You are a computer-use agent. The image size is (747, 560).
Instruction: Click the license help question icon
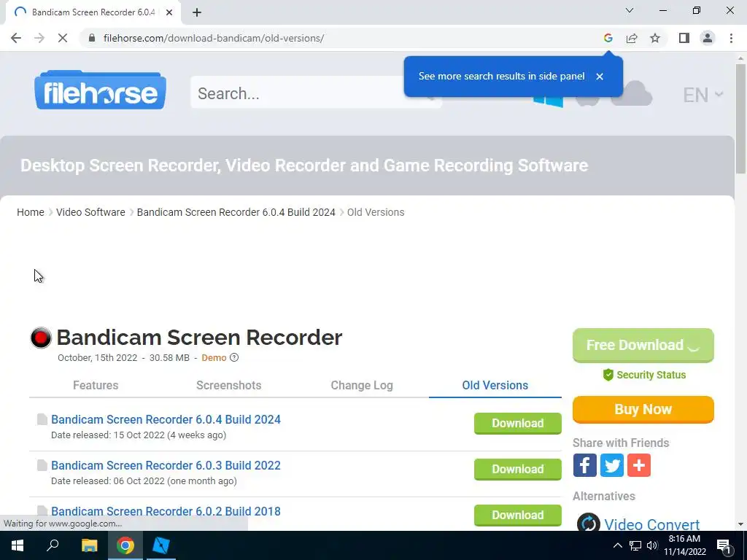click(x=234, y=357)
